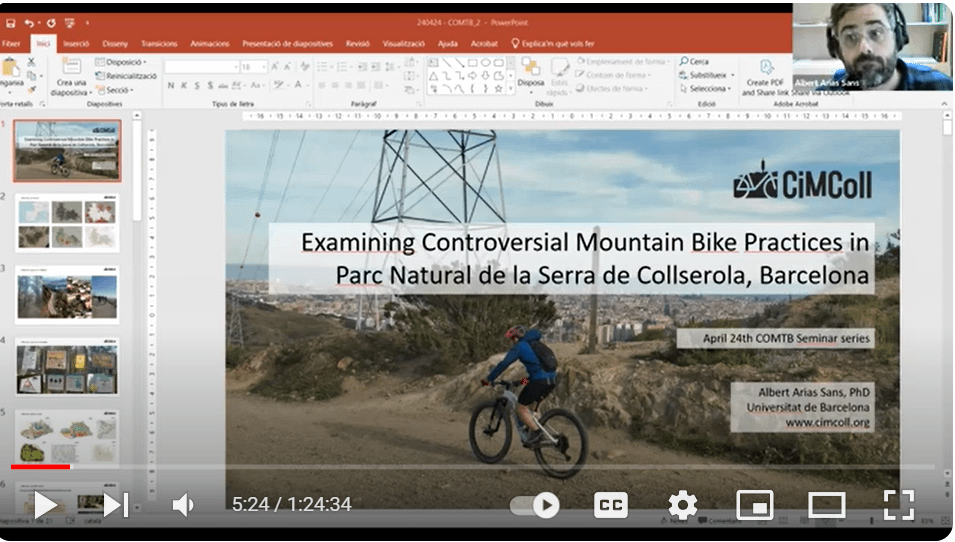The image size is (955, 542).
Task: Click the Explica'm què vols fer box
Action: point(552,44)
